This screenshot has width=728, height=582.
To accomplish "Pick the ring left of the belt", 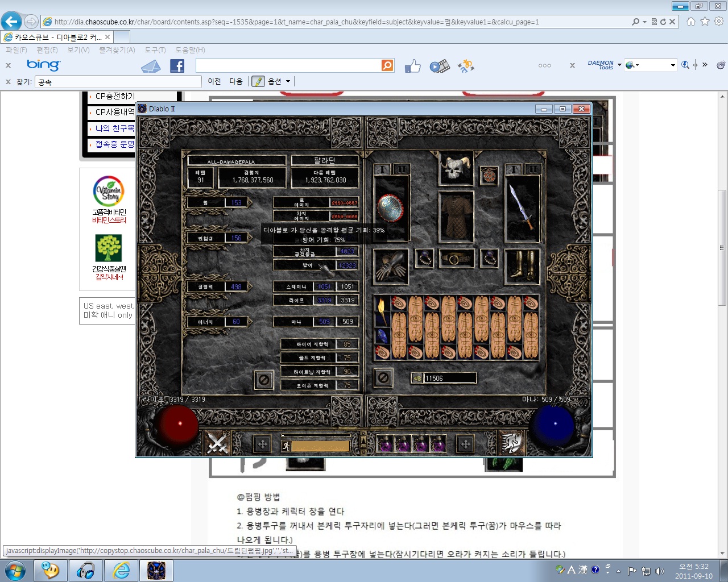I will (424, 259).
